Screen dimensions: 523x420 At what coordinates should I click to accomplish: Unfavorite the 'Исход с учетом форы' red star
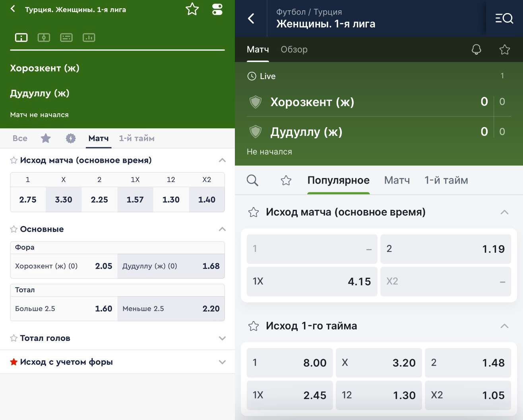pyautogui.click(x=14, y=362)
